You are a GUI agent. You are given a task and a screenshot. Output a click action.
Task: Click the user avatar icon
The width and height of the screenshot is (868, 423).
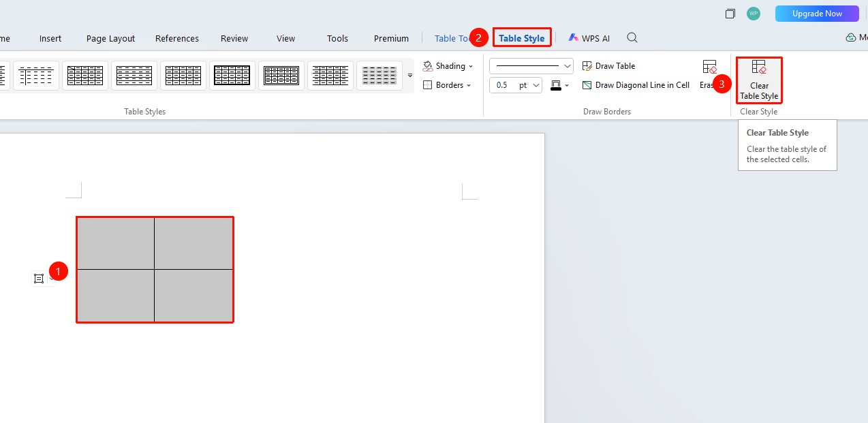(x=754, y=14)
